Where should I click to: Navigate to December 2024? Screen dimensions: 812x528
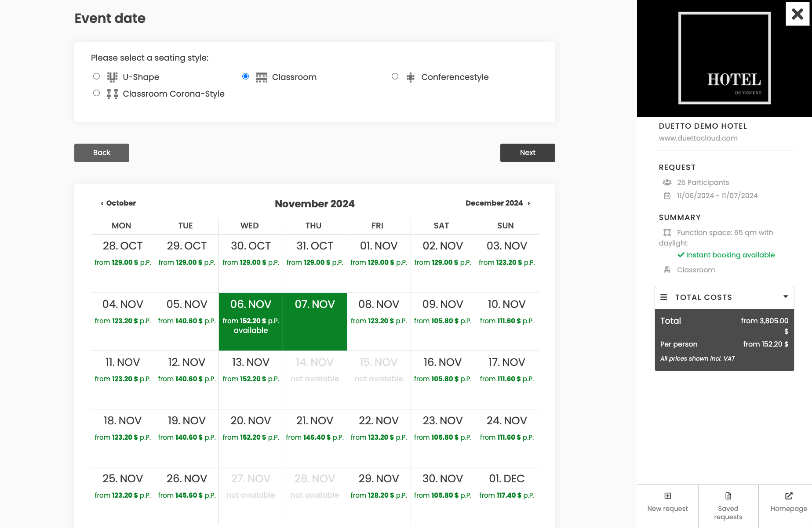click(x=497, y=203)
